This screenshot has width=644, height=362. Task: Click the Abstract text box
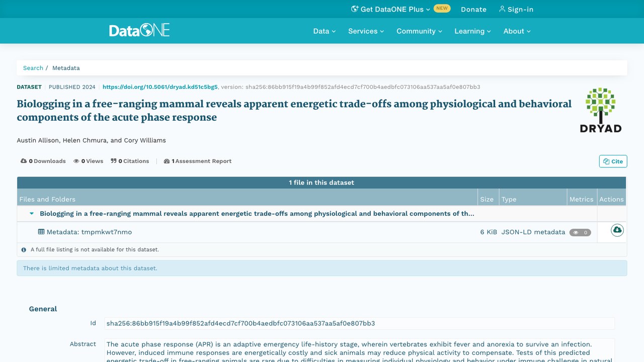point(360,350)
